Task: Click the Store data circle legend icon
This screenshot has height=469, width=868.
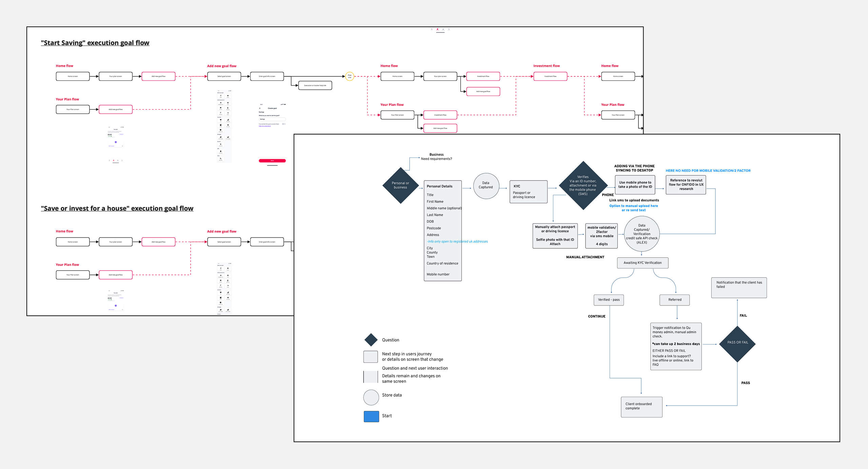Action: tap(371, 397)
